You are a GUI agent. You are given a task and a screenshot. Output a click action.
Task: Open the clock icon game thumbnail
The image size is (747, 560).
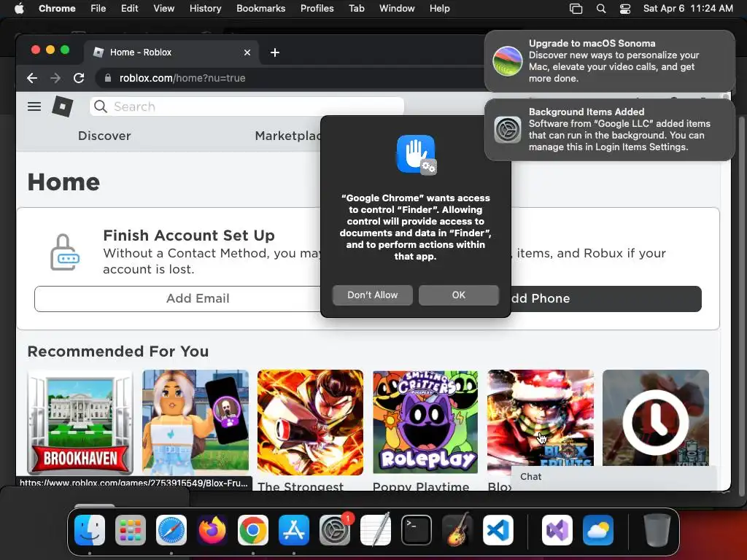(x=656, y=418)
